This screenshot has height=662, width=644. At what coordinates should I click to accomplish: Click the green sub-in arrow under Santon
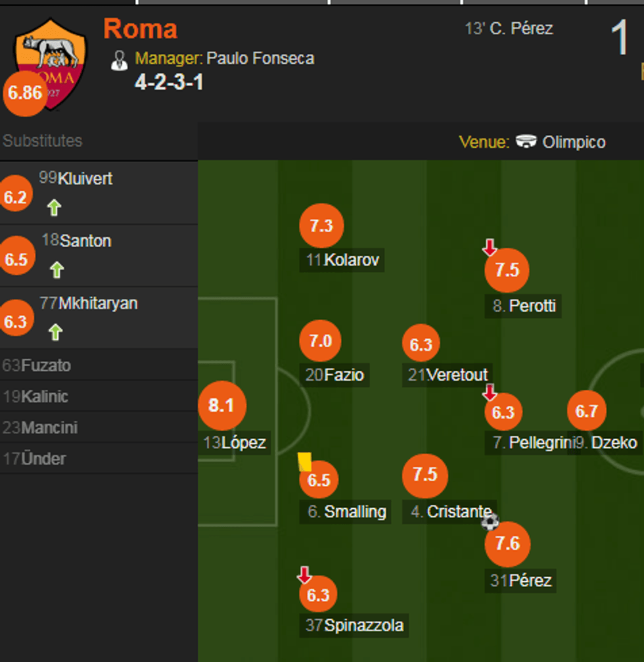tap(57, 270)
